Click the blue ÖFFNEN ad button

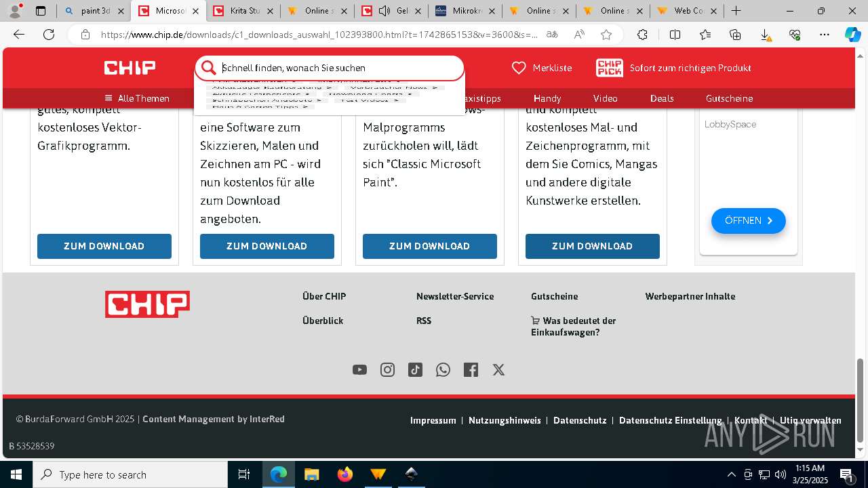pos(749,220)
